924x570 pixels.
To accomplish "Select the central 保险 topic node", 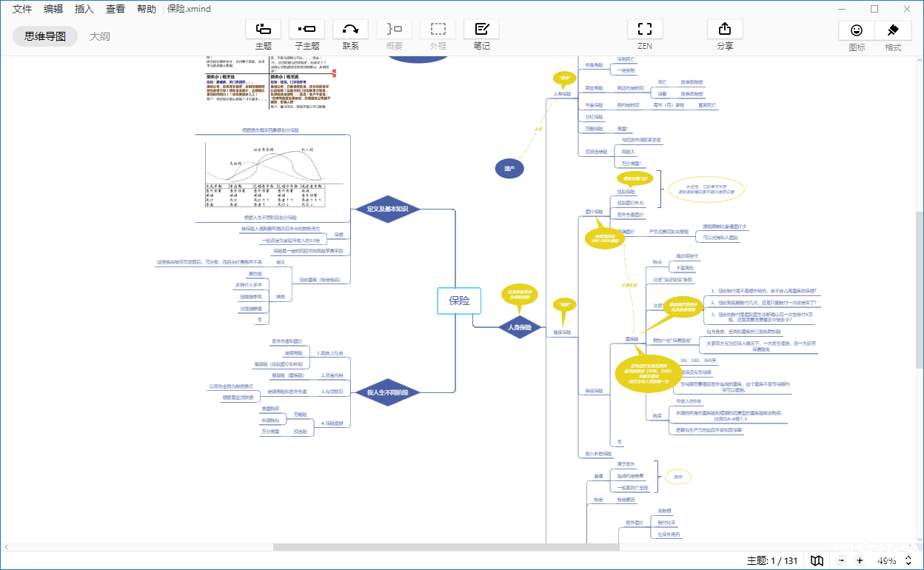I will 459,301.
